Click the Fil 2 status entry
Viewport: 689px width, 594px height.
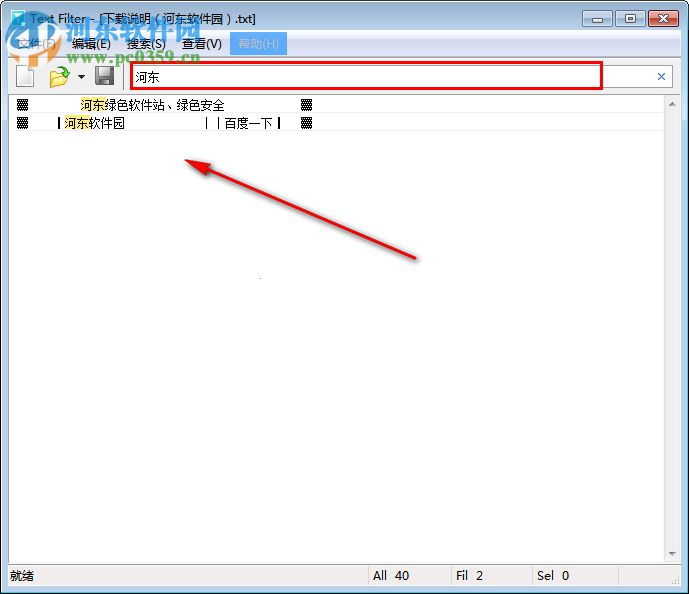click(x=469, y=576)
